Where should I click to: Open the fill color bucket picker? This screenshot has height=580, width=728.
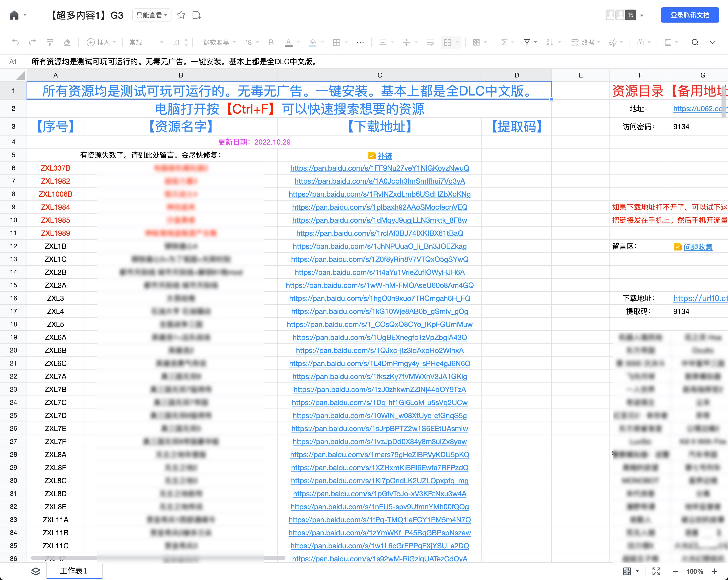[x=313, y=42]
